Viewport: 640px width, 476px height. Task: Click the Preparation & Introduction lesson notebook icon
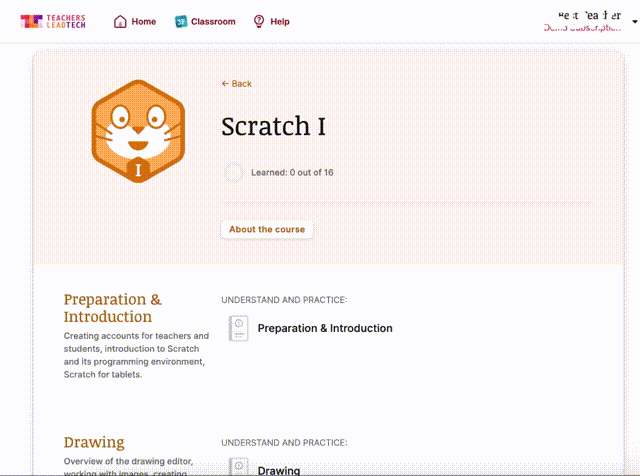click(x=239, y=328)
